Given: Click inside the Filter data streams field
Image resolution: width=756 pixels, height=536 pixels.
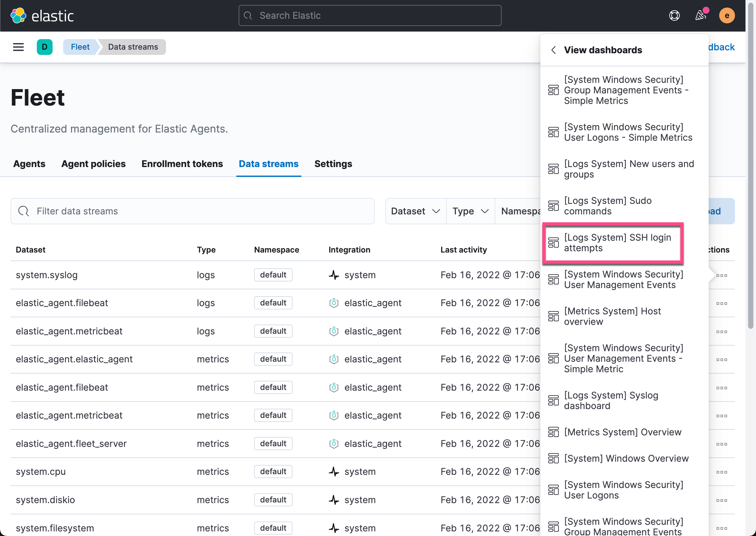Looking at the screenshot, I should [x=132, y=211].
